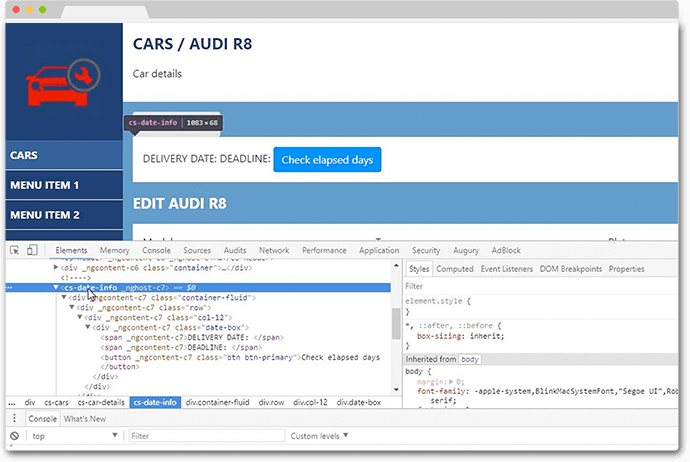Image resolution: width=690 pixels, height=462 pixels.
Task: Collapse the date-box div node
Action: [88, 327]
